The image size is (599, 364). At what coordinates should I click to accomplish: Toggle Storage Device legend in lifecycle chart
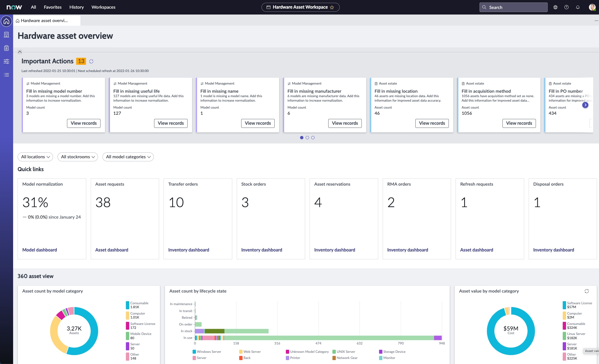pos(392,352)
